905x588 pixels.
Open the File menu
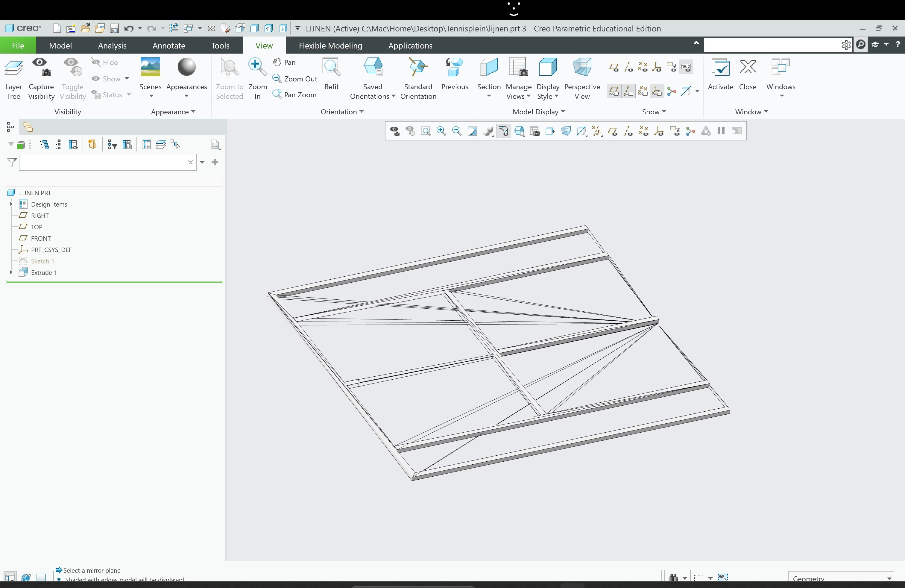click(x=18, y=45)
